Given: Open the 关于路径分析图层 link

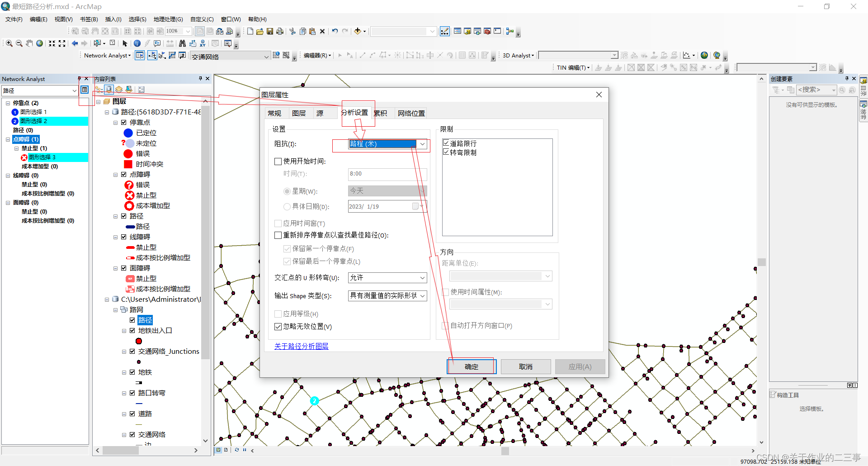Looking at the screenshot, I should coord(301,346).
